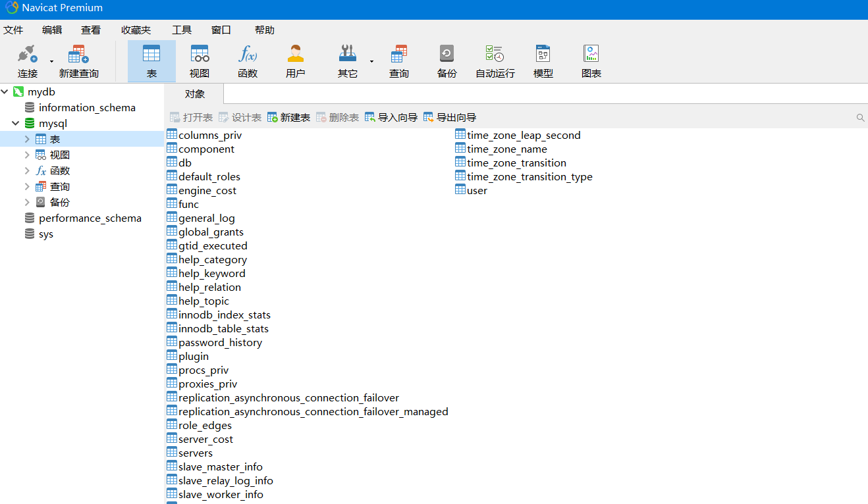This screenshot has height=504, width=868.
Task: Click the mydb connection icon in tree
Action: coord(18,91)
